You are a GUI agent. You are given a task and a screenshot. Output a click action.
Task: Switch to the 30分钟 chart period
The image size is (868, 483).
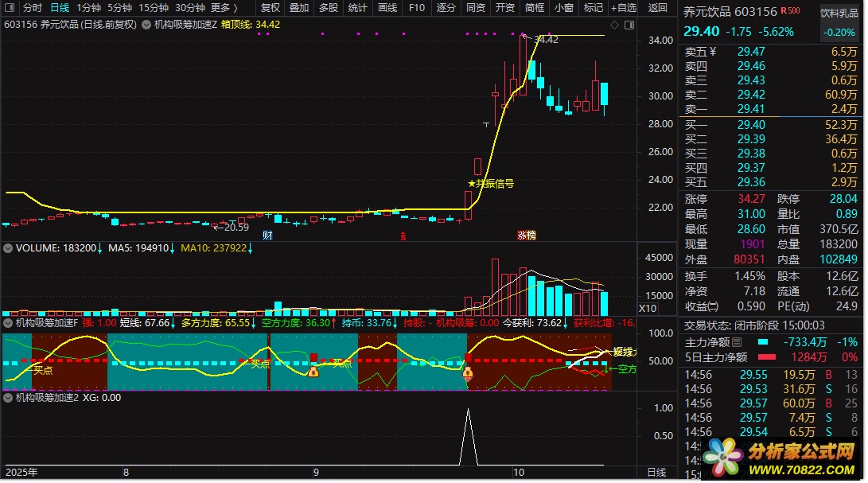pyautogui.click(x=190, y=8)
